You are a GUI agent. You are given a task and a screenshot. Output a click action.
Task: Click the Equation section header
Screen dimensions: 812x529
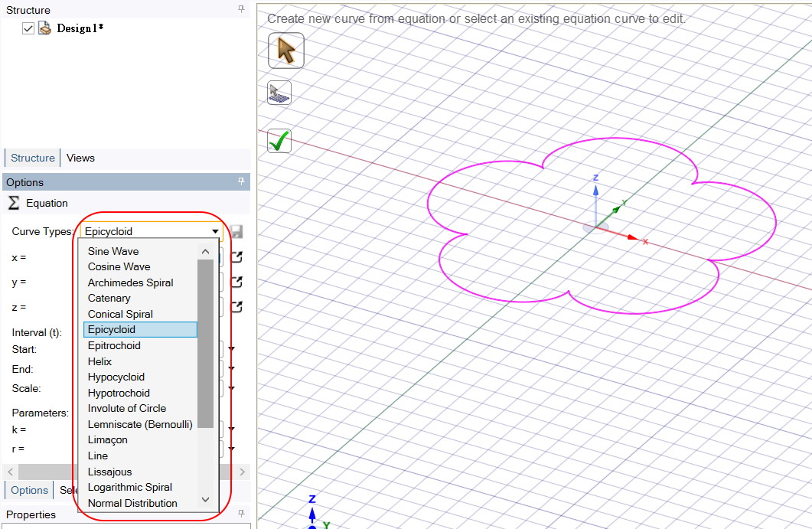click(x=47, y=203)
